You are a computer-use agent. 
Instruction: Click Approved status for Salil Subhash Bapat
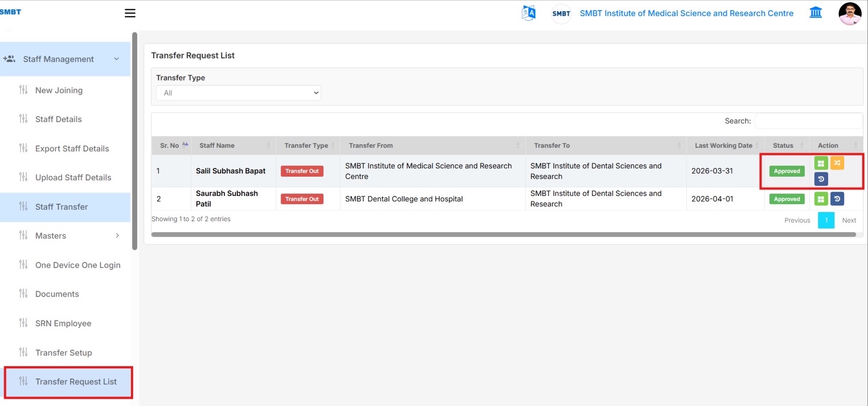pos(787,171)
